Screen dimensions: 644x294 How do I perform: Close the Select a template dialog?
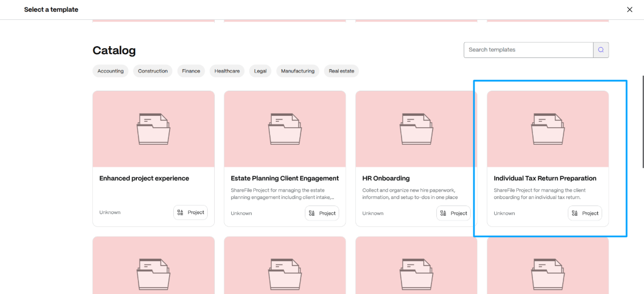(x=630, y=10)
